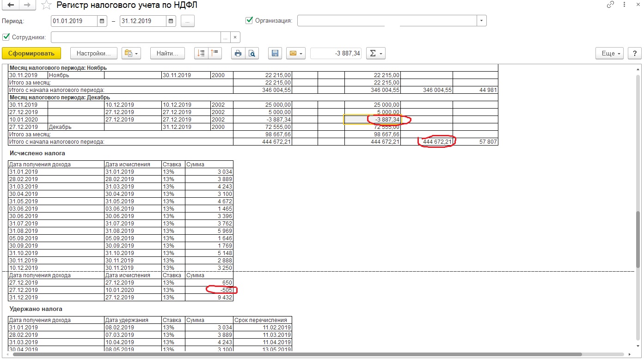
Task: Select the 44 981 cell
Action: click(475, 90)
